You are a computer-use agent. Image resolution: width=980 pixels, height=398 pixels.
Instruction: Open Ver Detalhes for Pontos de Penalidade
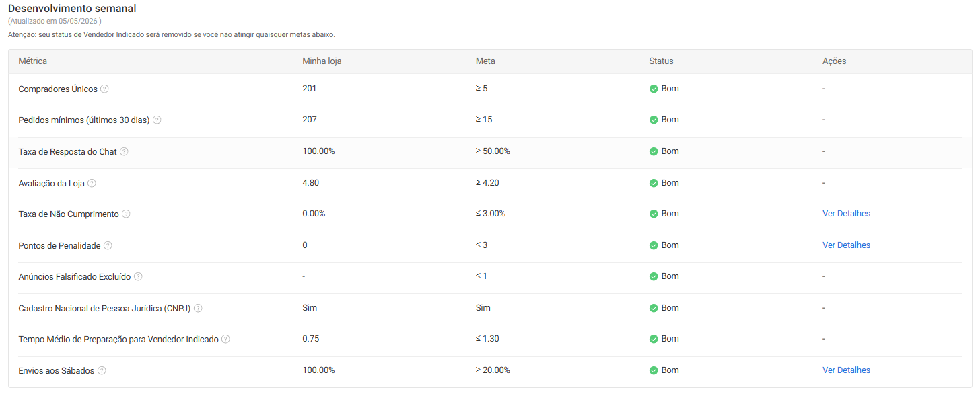click(x=846, y=245)
